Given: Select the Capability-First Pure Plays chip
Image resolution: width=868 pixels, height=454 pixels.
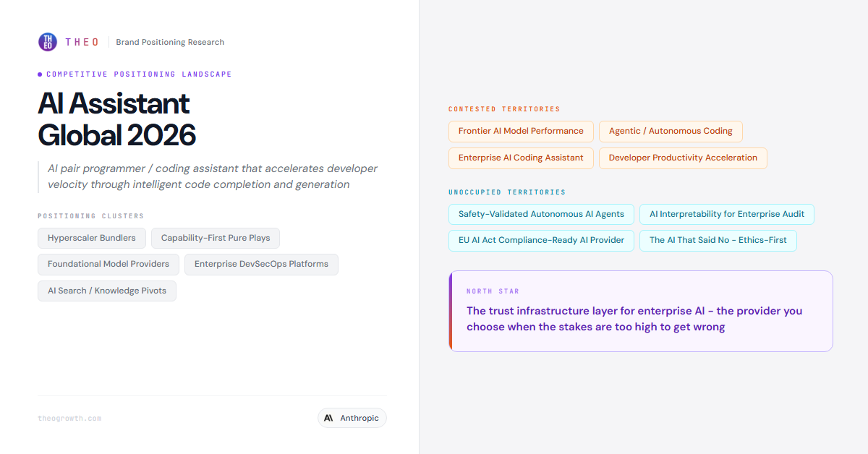Looking at the screenshot, I should point(216,238).
